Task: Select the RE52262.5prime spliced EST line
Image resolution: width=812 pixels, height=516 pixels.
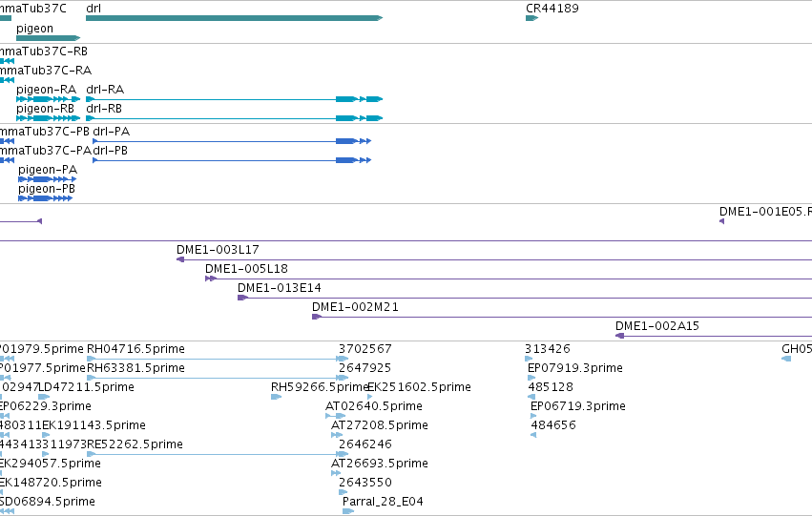Action: pyautogui.click(x=217, y=454)
